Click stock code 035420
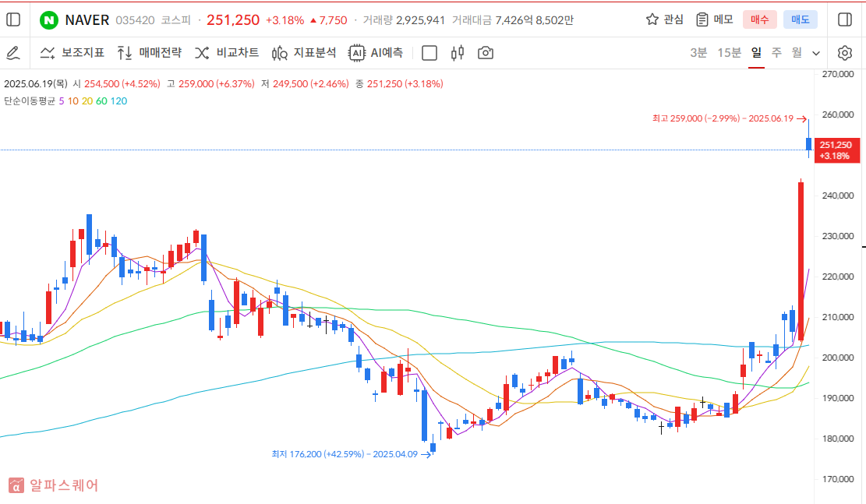 tap(135, 20)
